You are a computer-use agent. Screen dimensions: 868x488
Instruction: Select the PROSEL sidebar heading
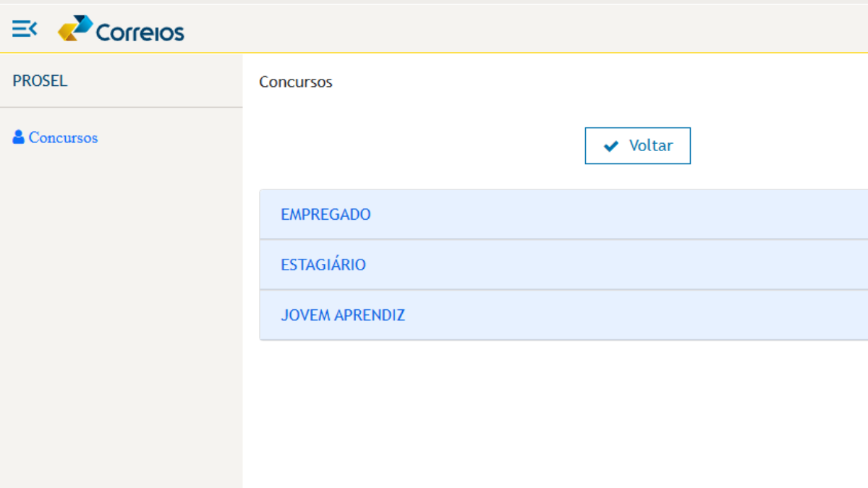click(40, 81)
